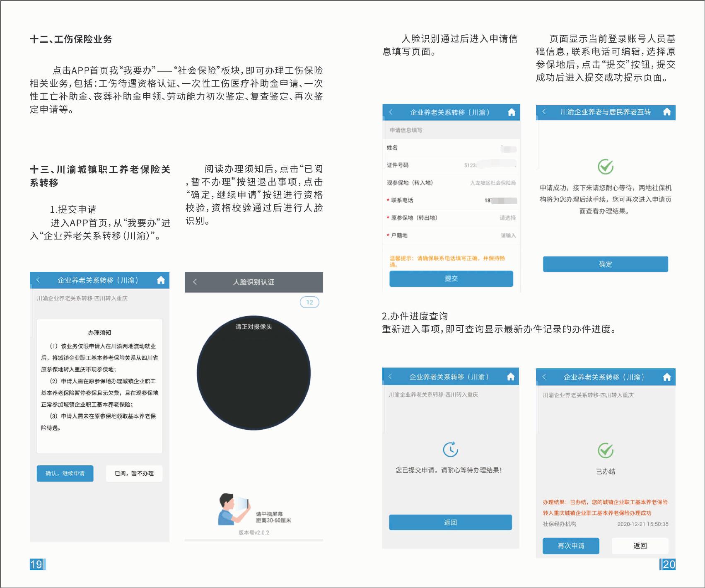The height and width of the screenshot is (588, 705).
Task: Edit the 联系电话 phone field
Action: pos(500,201)
